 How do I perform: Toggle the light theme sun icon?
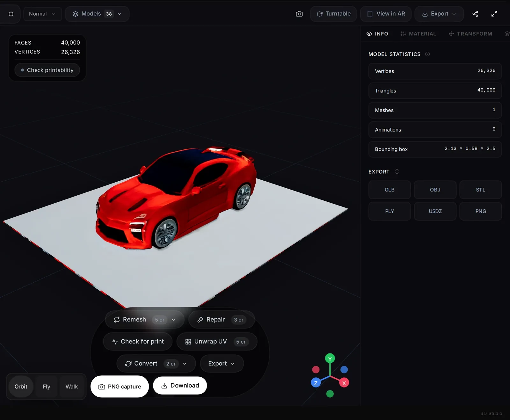pos(11,14)
